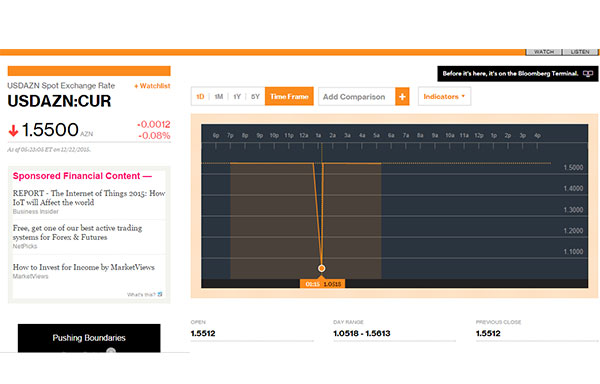
Task: Click the orange plus add-comparison button
Action: coord(402,97)
